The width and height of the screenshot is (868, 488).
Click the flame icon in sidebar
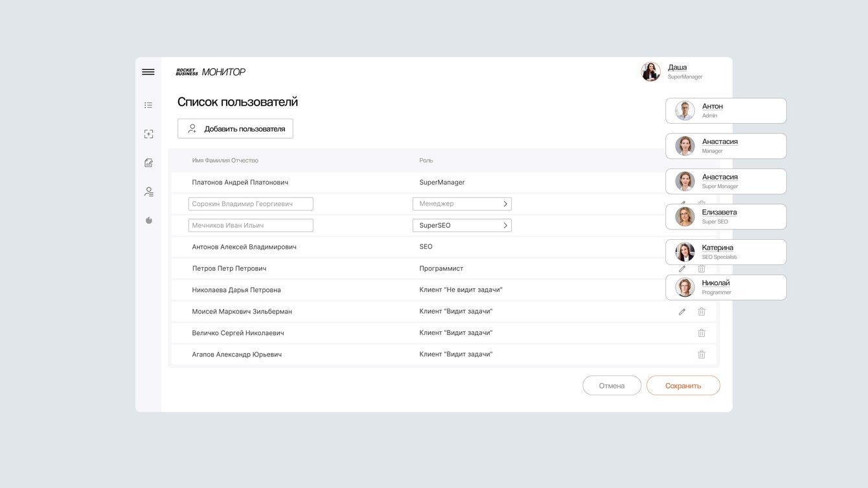click(x=148, y=220)
